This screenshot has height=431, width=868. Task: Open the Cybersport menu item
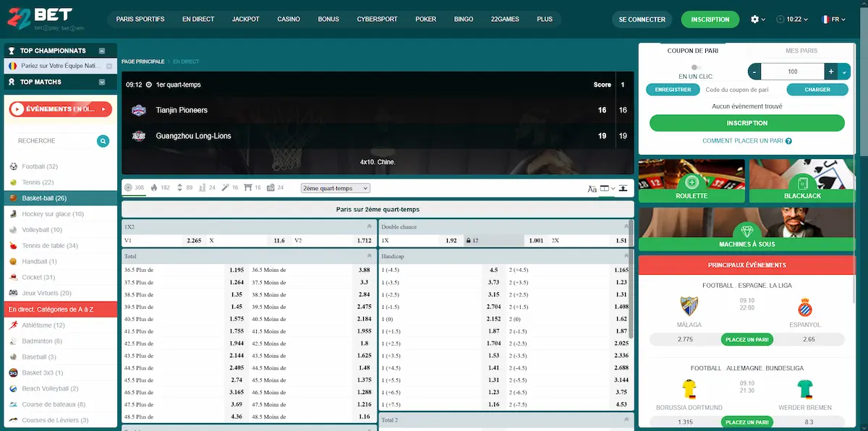coord(377,20)
